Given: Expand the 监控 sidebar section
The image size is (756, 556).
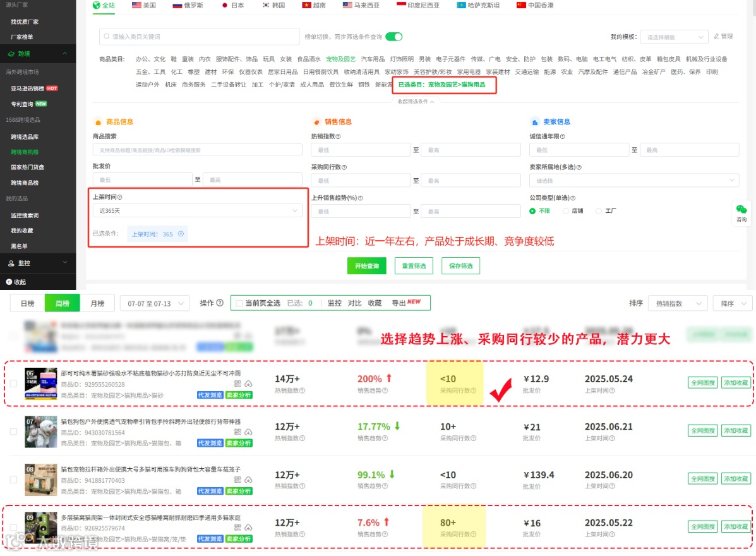Looking at the screenshot, I should (x=38, y=263).
